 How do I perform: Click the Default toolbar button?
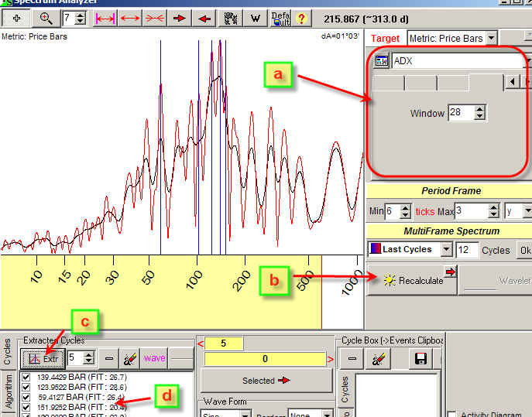279,17
